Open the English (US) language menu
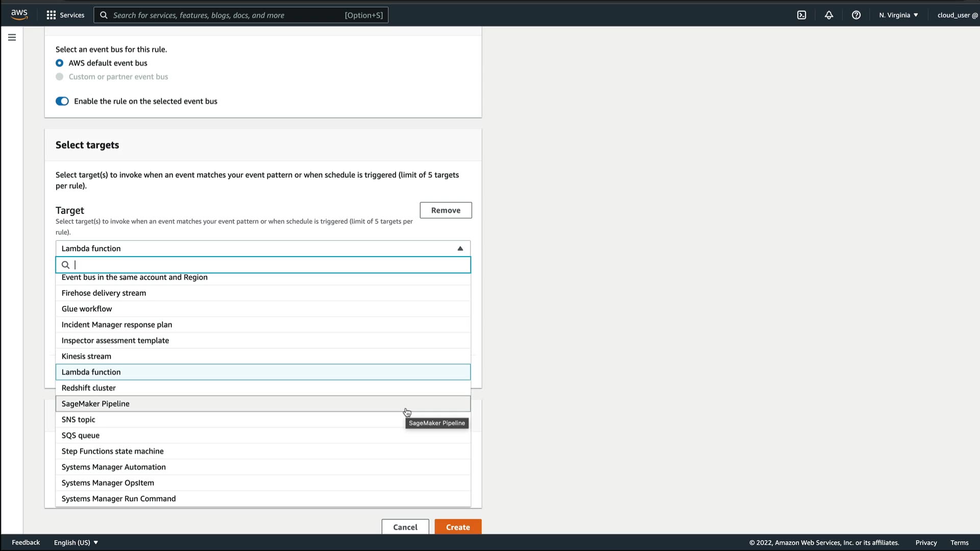The height and width of the screenshot is (551, 980). (76, 542)
